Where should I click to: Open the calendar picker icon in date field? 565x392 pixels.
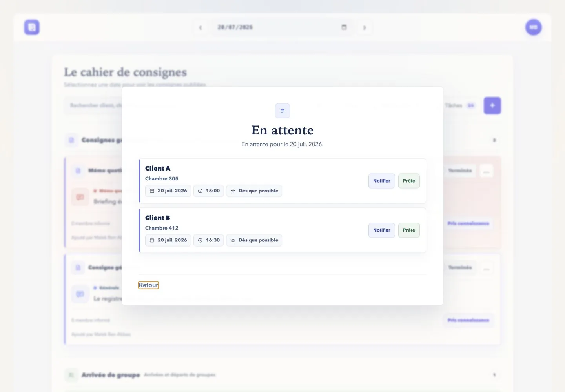344,27
